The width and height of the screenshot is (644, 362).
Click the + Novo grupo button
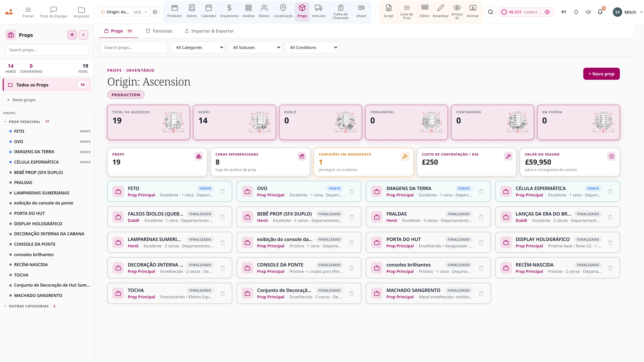(x=47, y=100)
